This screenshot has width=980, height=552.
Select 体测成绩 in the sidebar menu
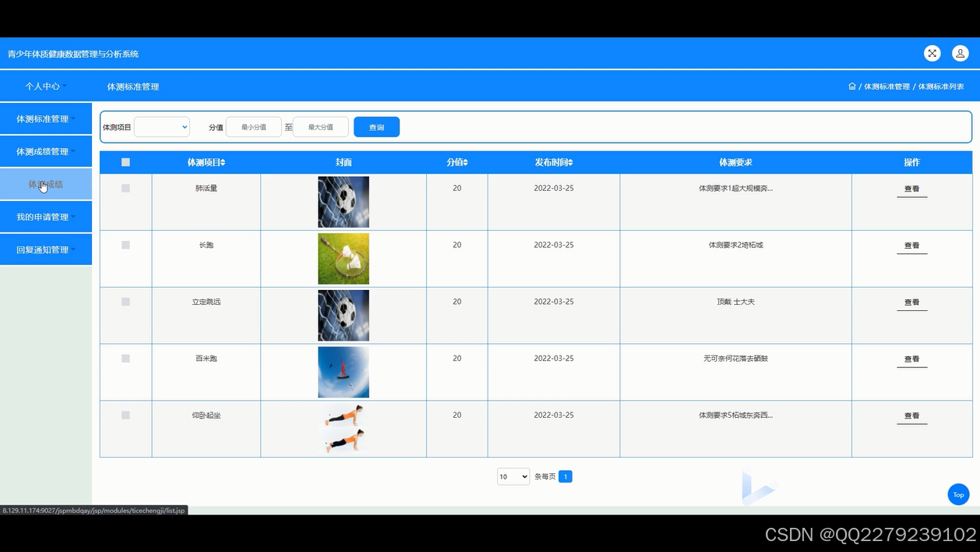click(x=46, y=184)
